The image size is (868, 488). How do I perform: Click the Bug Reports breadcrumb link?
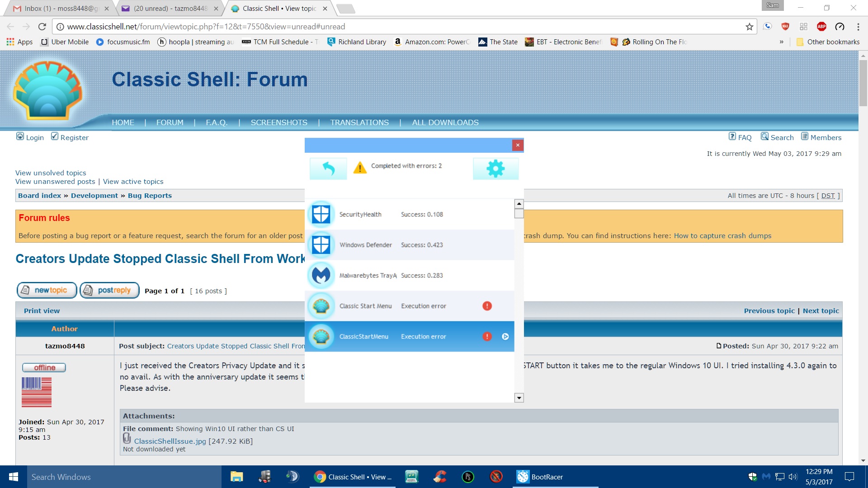tap(150, 196)
